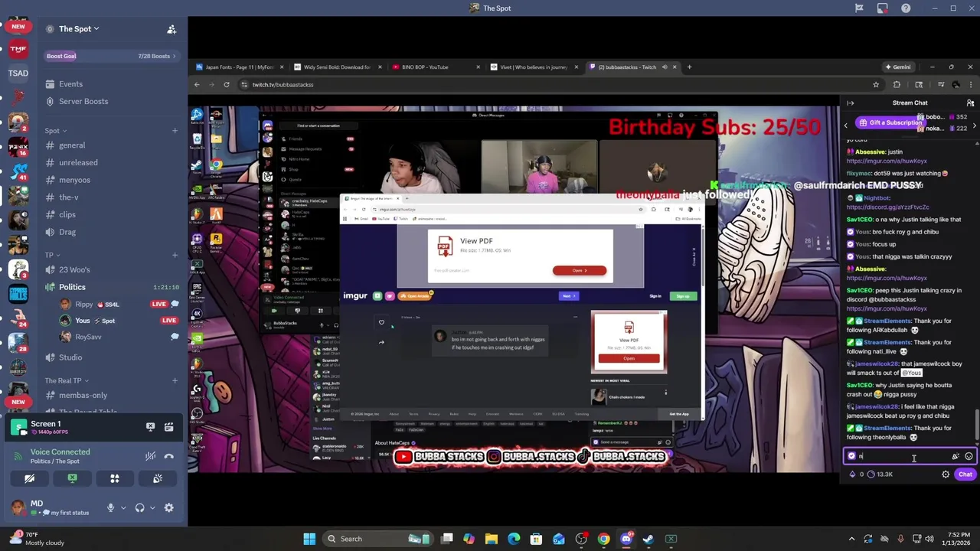Open Discord activities launcher
Image resolution: width=980 pixels, height=551 pixels.
pyautogui.click(x=115, y=478)
